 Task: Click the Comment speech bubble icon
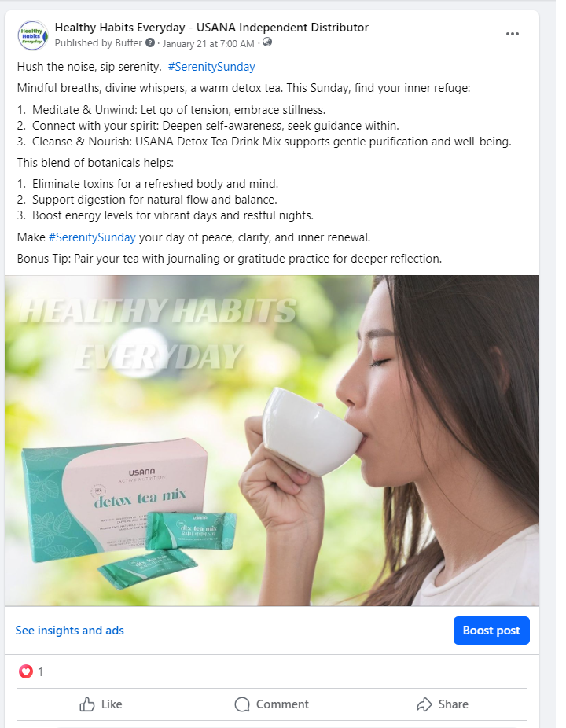[x=242, y=704]
